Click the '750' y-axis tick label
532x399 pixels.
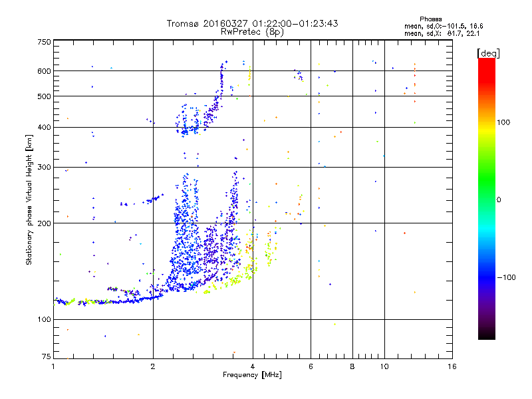click(44, 42)
